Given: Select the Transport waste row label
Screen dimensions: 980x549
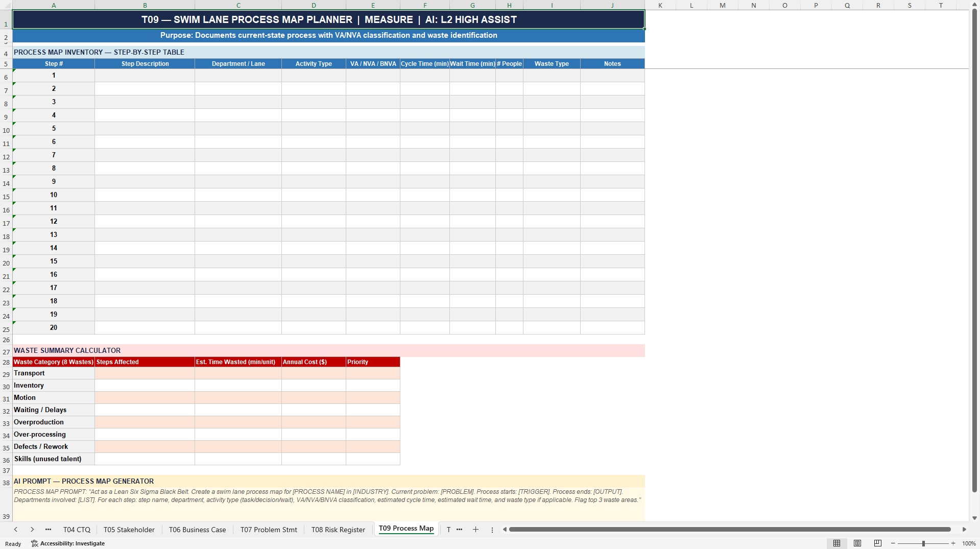Looking at the screenshot, I should [x=54, y=373].
